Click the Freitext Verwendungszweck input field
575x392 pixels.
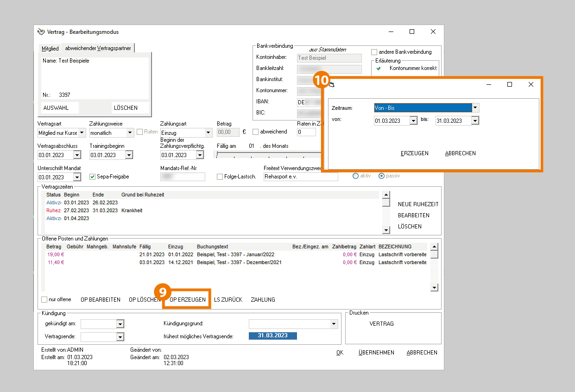300,177
